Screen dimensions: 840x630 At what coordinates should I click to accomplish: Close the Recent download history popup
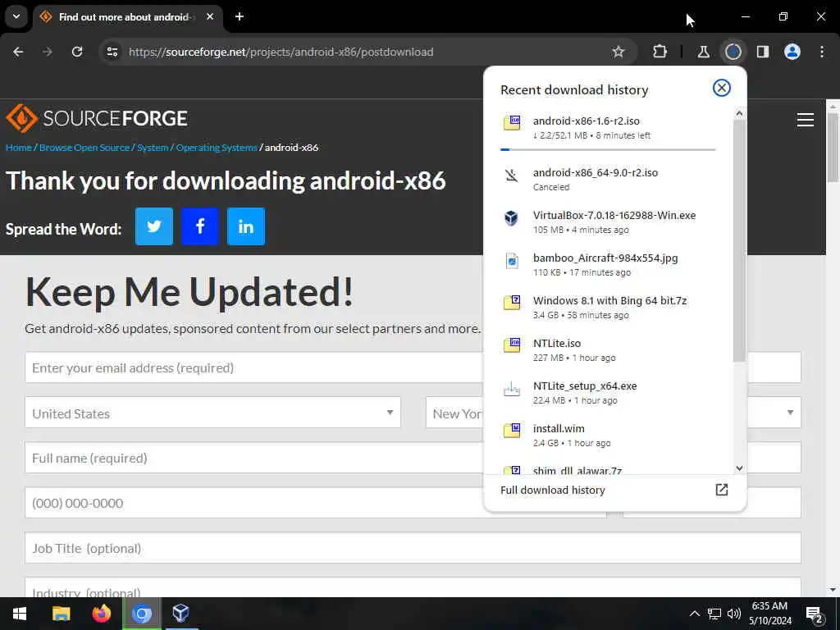[722, 88]
